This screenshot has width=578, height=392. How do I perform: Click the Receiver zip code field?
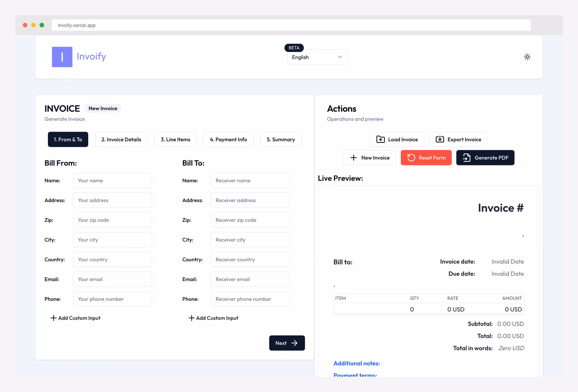250,220
